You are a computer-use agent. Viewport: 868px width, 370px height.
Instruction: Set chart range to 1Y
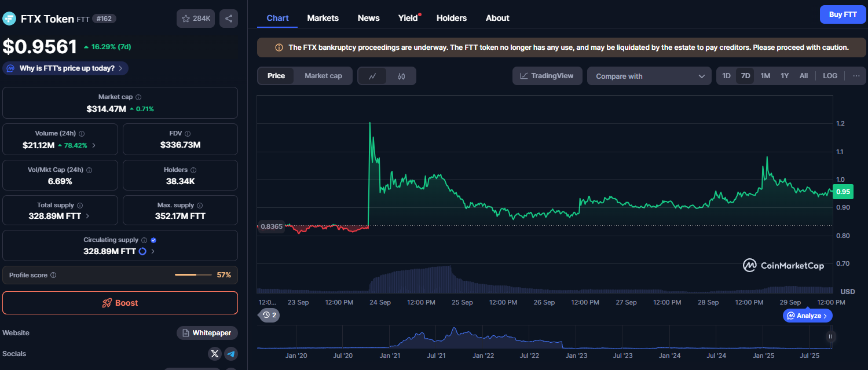pos(785,76)
